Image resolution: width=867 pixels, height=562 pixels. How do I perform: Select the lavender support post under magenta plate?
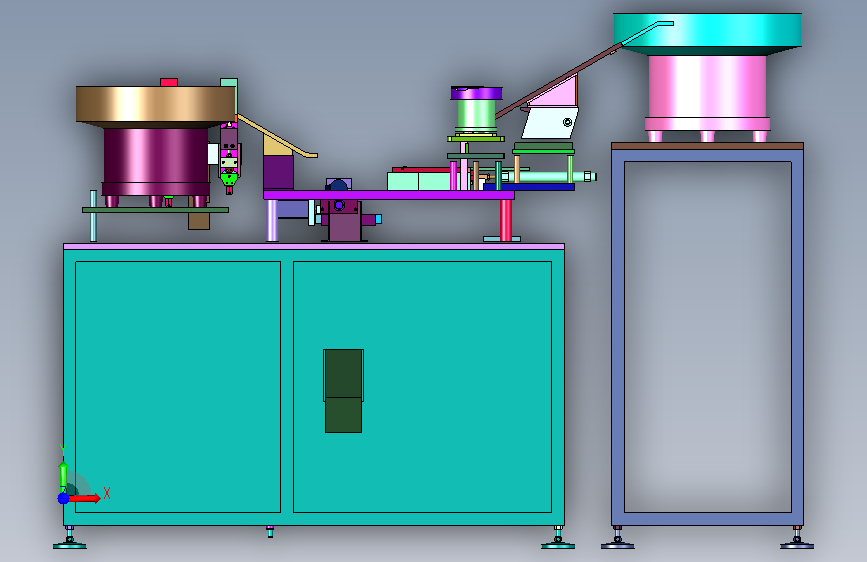[x=272, y=220]
